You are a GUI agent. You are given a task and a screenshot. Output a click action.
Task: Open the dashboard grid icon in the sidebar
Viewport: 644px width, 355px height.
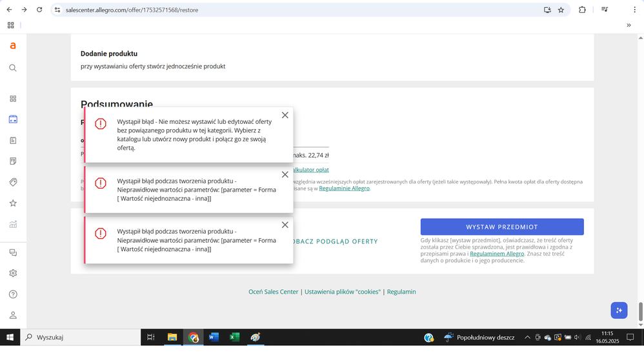click(13, 99)
